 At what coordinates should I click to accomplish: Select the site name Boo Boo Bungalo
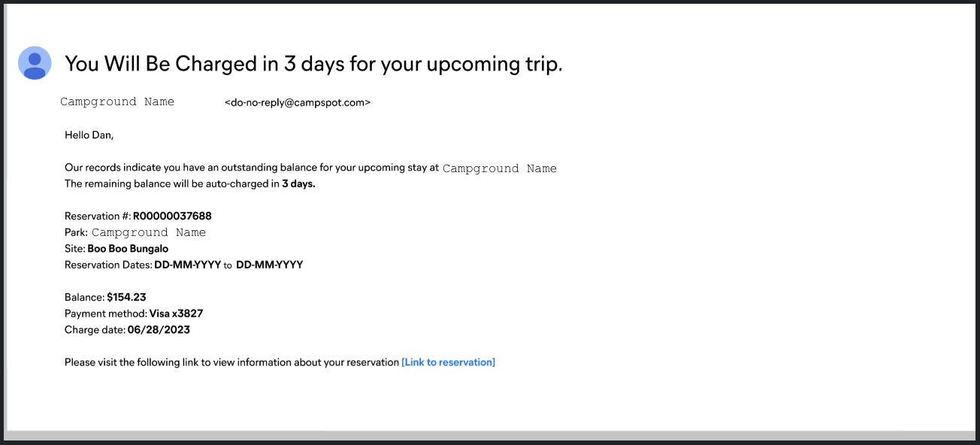(128, 249)
